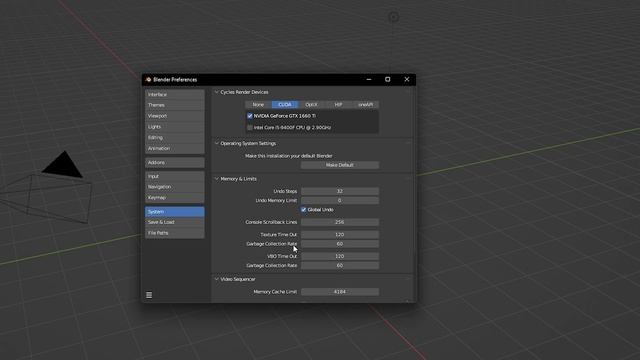Collapse Video Sequencer panel

tap(217, 279)
